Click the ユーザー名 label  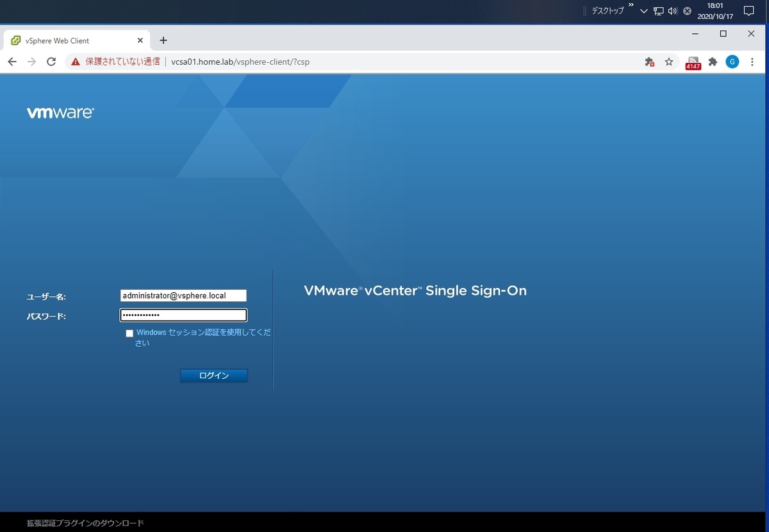pyautogui.click(x=46, y=297)
